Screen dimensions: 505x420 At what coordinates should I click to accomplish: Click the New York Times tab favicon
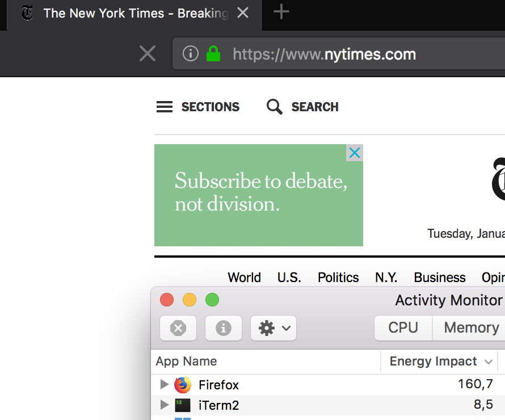(27, 13)
